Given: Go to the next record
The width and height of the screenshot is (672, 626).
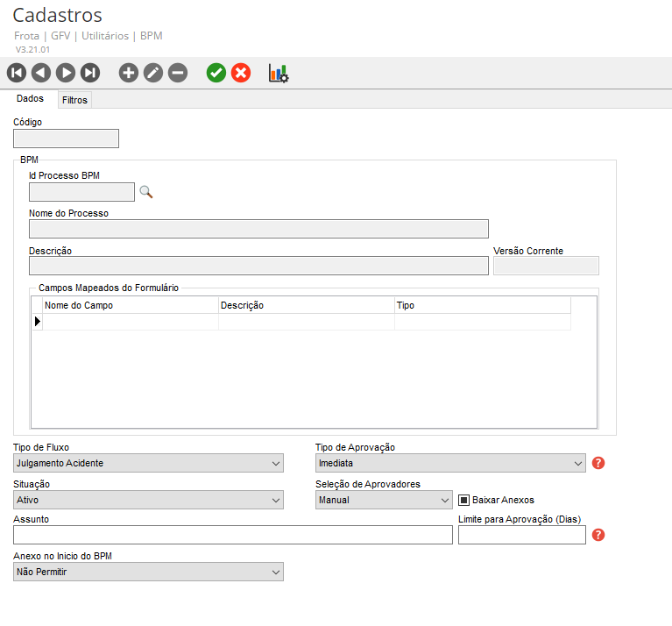Looking at the screenshot, I should [66, 74].
